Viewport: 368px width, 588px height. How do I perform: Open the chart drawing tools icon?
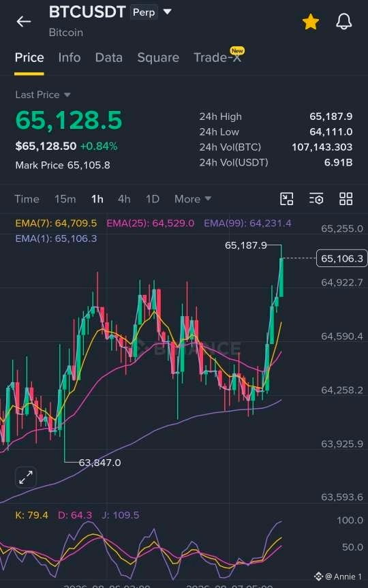coord(287,199)
